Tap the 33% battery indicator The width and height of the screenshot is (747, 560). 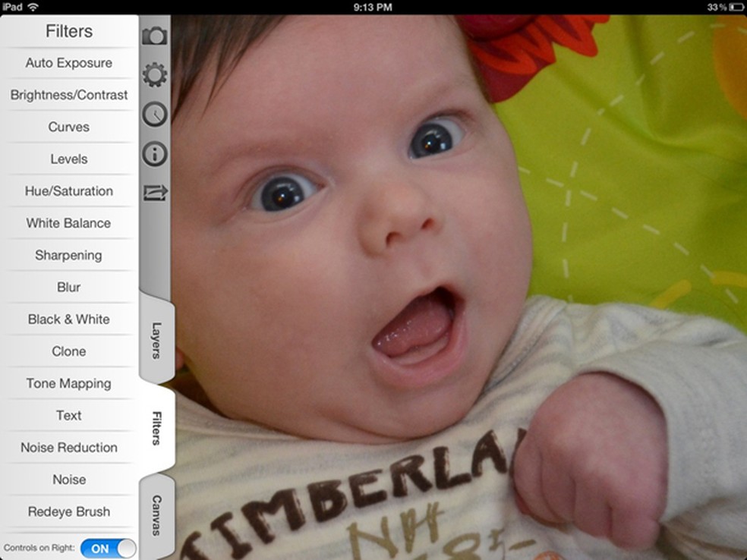pos(726,7)
